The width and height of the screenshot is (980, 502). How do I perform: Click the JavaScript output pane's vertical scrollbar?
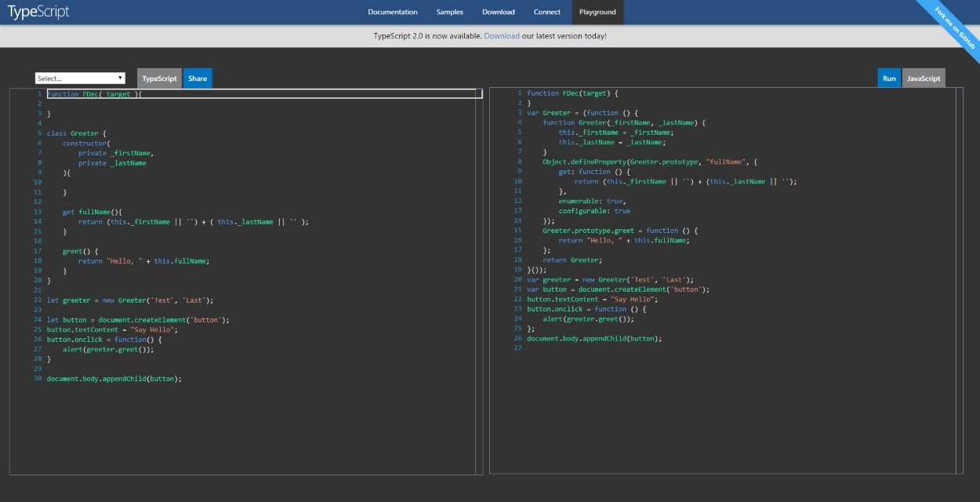click(x=959, y=281)
